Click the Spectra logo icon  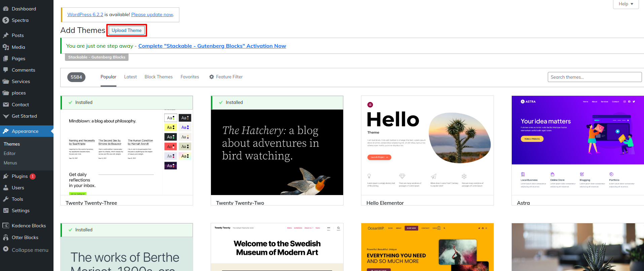click(6, 20)
